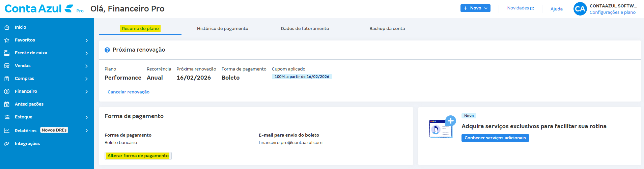This screenshot has width=644, height=169.
Task: Click the Cancelar renovação link
Action: (128, 92)
